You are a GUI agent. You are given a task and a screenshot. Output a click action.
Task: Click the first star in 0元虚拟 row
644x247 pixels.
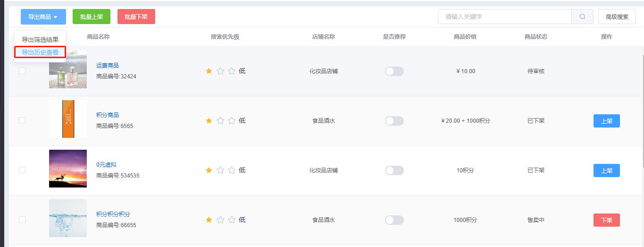209,170
